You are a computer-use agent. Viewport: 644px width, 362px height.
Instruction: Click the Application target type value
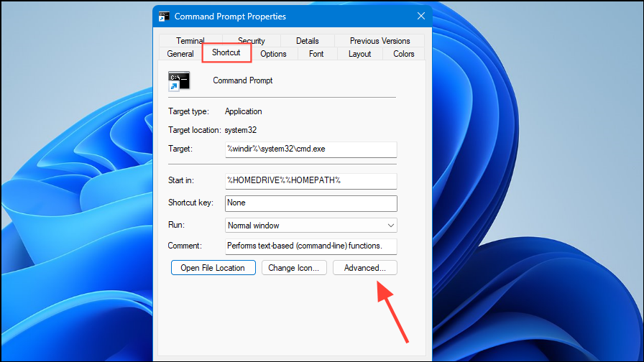point(243,111)
